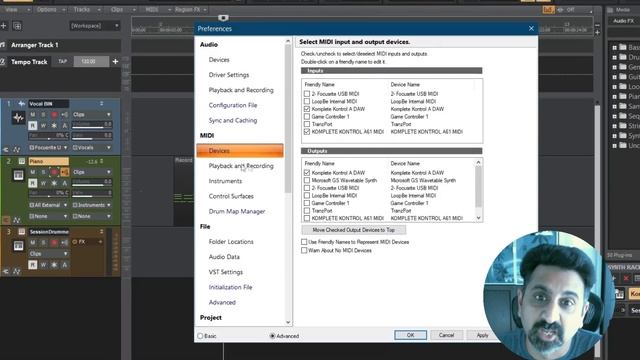Open SessionDrummer track Clips dropdown
Screen dimensions: 640x360
[48, 253]
